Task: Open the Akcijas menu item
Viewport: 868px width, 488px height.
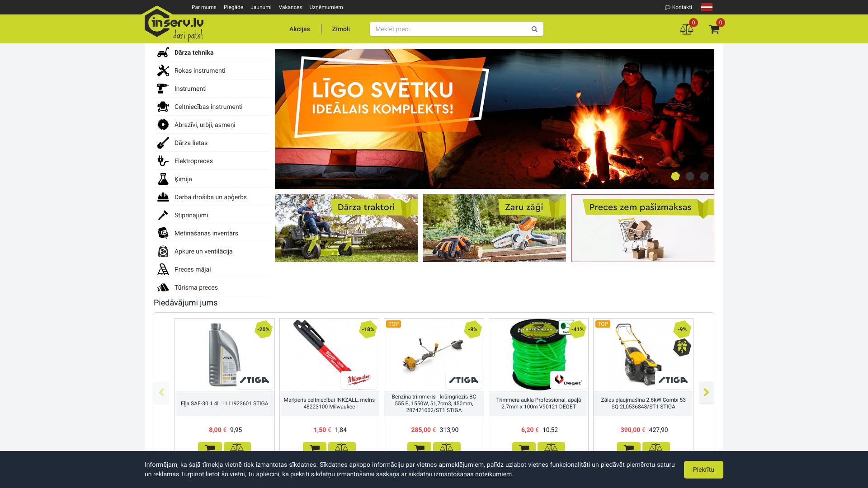Action: pos(300,28)
